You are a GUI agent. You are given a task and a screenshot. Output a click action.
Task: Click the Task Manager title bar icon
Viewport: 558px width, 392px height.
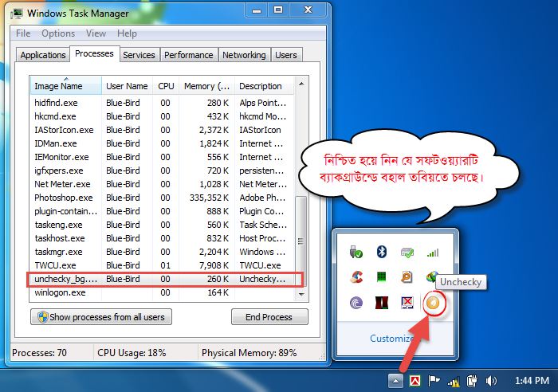(17, 14)
